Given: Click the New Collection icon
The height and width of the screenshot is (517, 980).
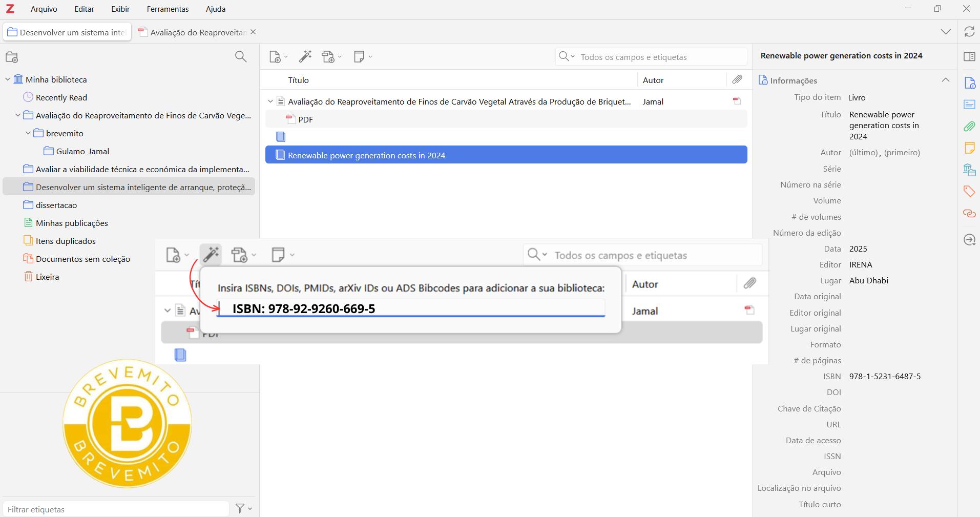Looking at the screenshot, I should (x=12, y=57).
